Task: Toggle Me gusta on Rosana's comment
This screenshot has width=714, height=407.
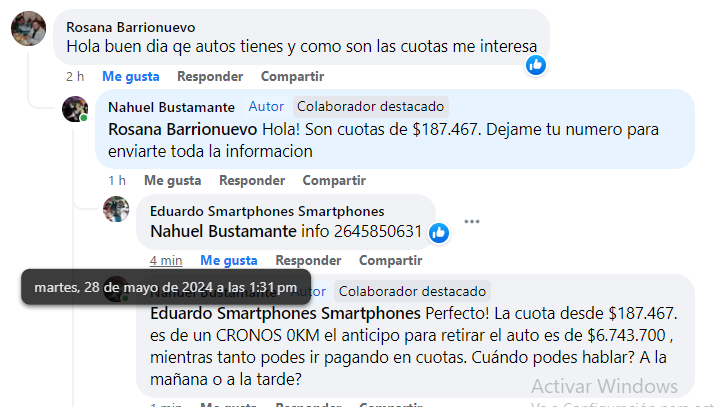Action: tap(131, 76)
